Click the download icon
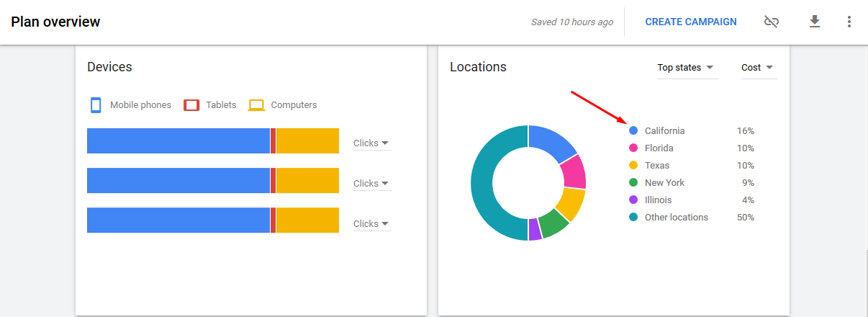The image size is (868, 317). coord(815,22)
